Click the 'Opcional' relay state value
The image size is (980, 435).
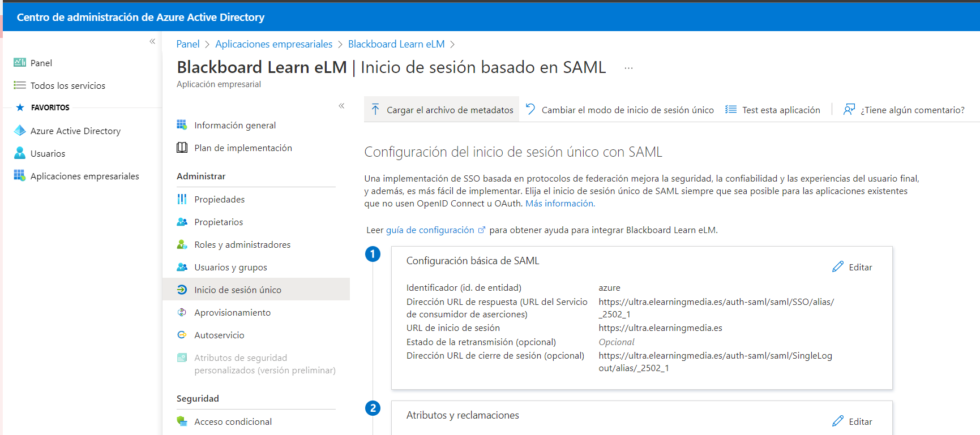[617, 342]
